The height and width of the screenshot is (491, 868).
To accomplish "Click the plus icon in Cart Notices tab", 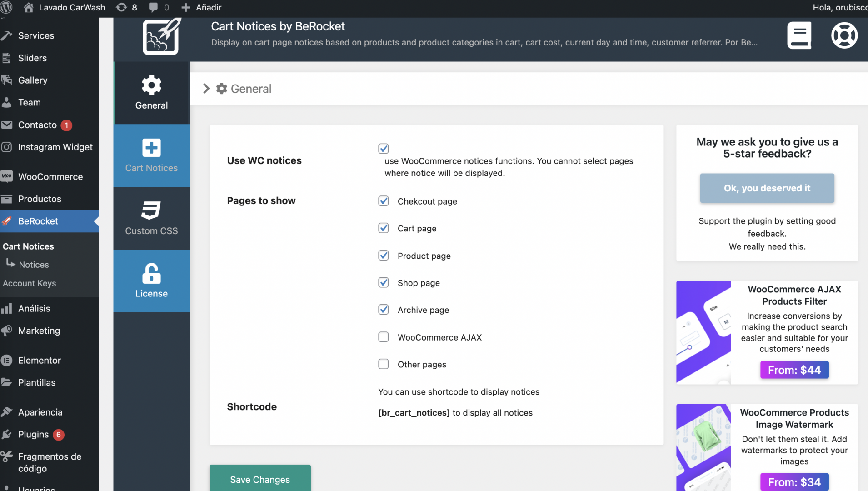I will point(151,148).
